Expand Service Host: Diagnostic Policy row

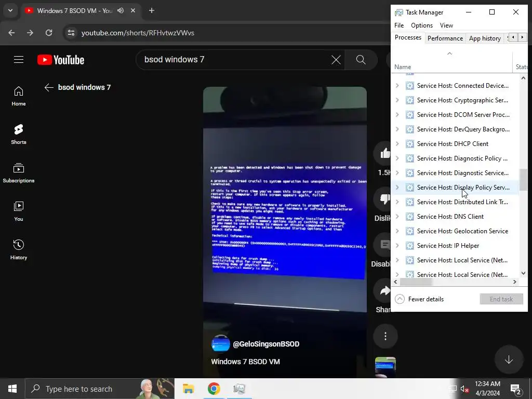click(x=397, y=158)
